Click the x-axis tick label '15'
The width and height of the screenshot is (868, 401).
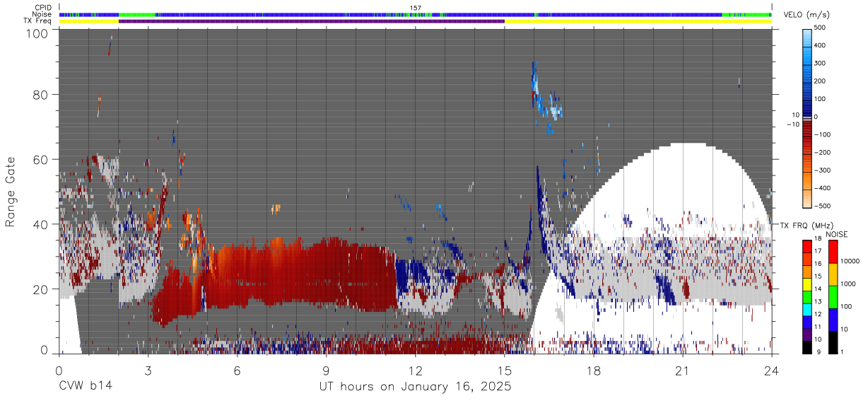point(505,371)
